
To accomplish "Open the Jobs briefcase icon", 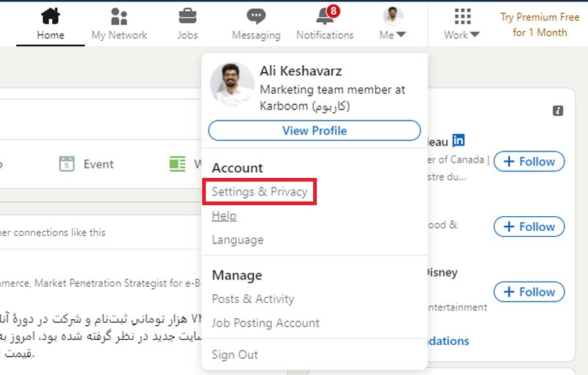I will [x=187, y=16].
